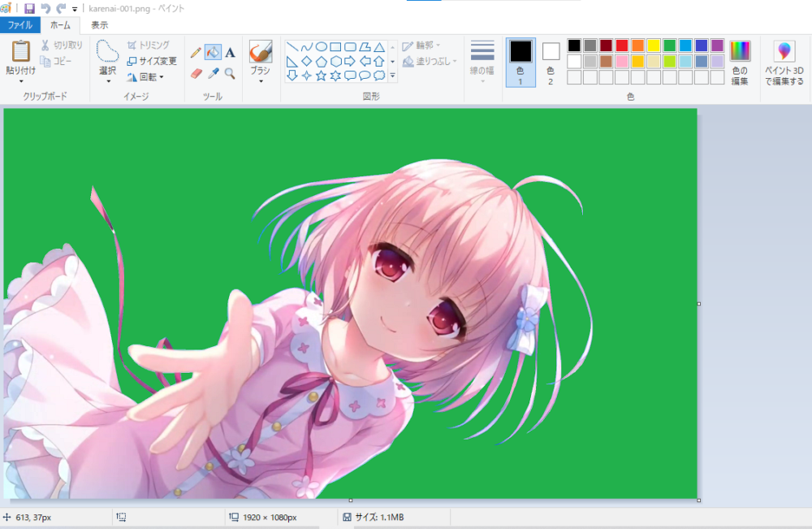Pick the Five-point star shape
Screen dimensions: 812x529
tap(321, 76)
